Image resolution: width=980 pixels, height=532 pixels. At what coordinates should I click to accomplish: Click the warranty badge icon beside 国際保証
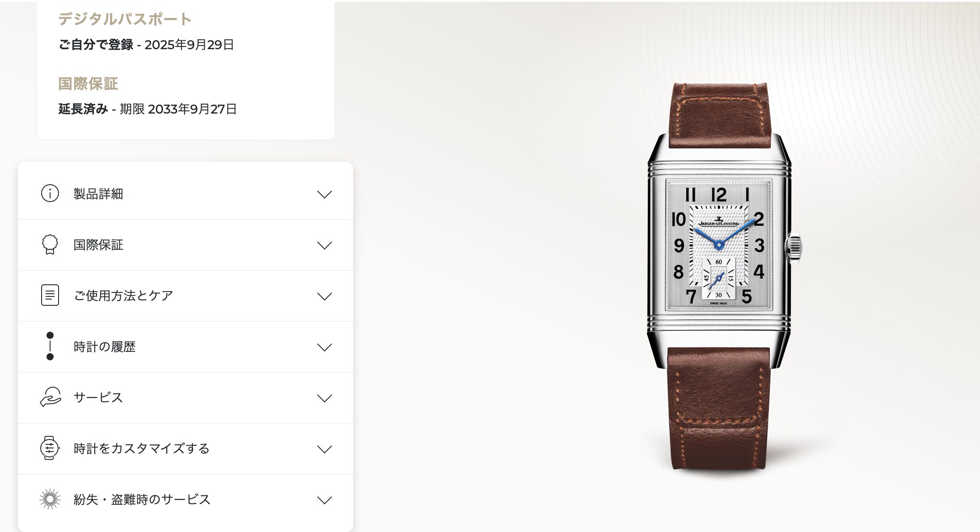pyautogui.click(x=50, y=245)
